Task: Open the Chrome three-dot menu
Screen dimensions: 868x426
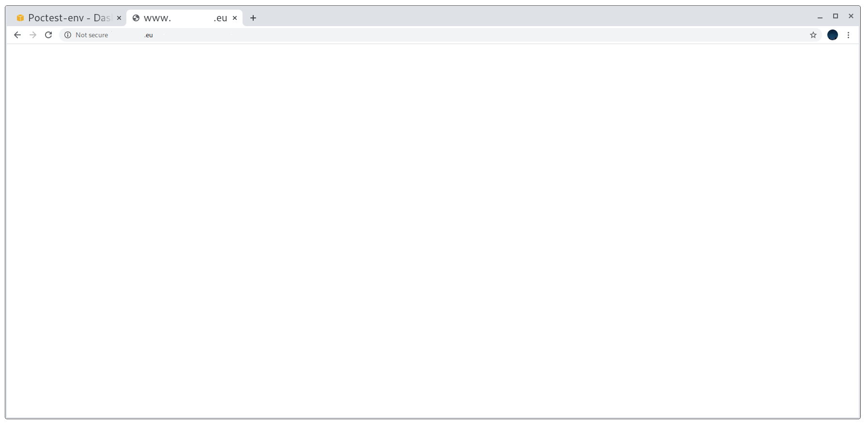Action: pos(848,35)
